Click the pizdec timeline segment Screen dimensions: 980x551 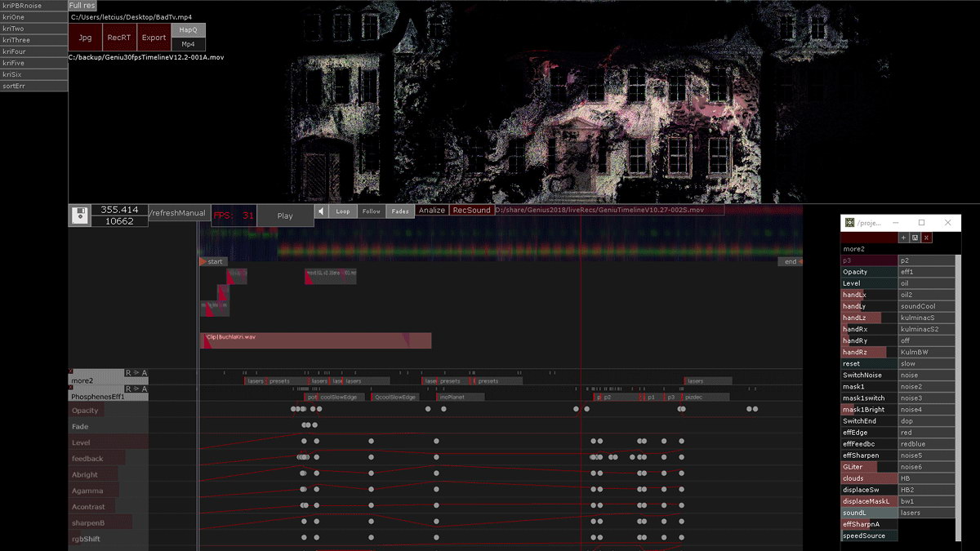click(706, 398)
